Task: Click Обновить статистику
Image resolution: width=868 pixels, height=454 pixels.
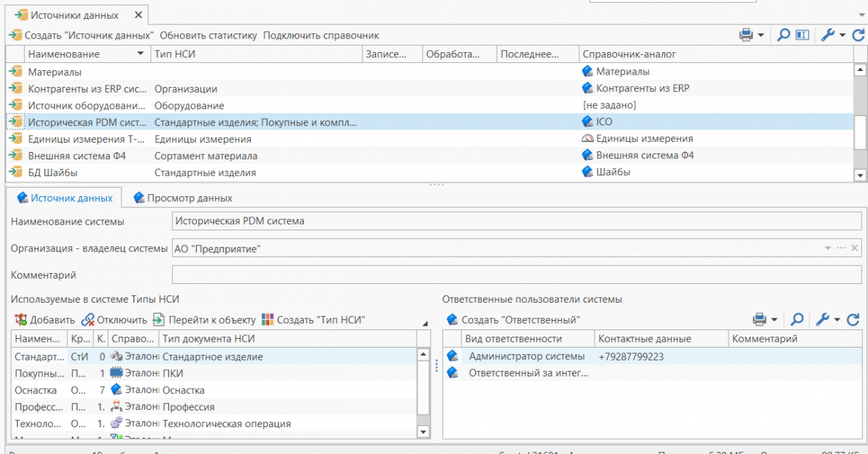Action: [x=208, y=35]
